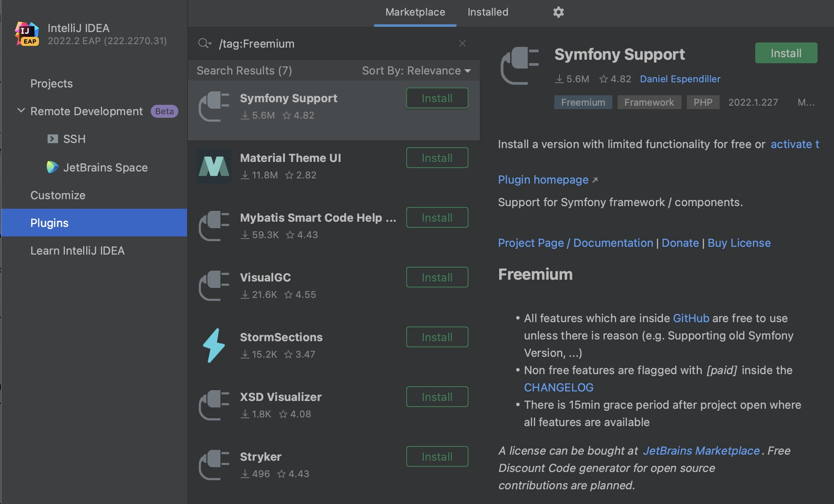
Task: Select Plugins in the sidebar
Action: (94, 223)
